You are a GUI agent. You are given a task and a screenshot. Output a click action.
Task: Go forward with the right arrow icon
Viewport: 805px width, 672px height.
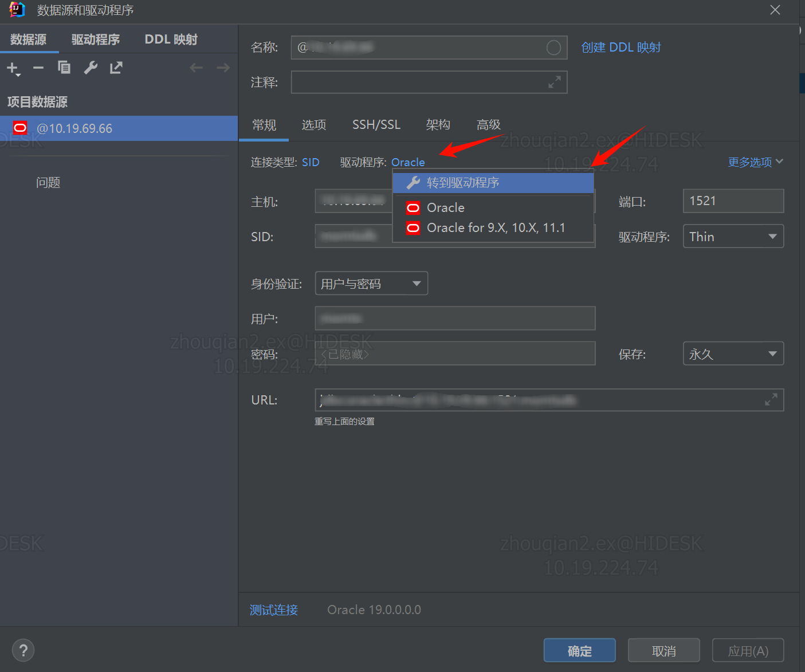(x=223, y=68)
